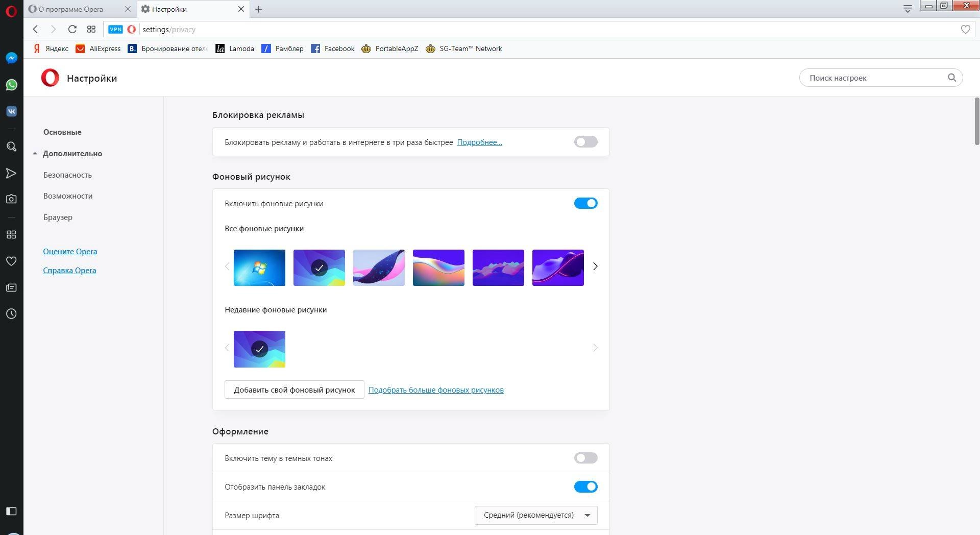Select the purple mountains wallpaper

click(498, 267)
